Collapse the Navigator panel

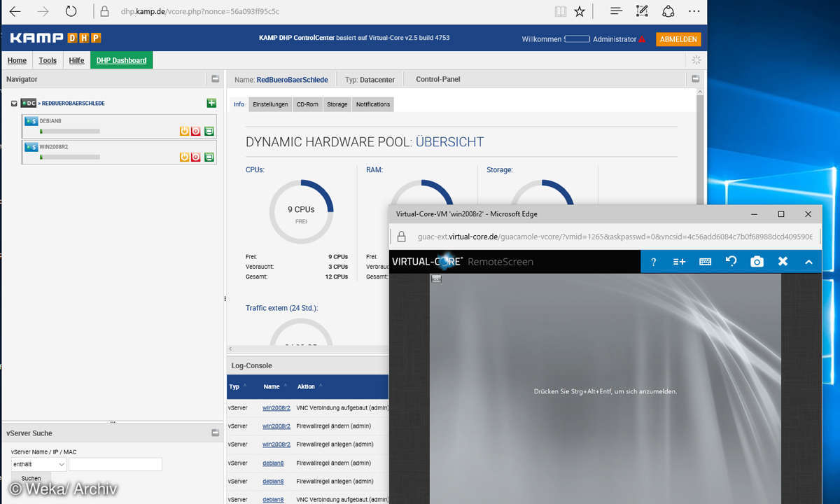click(x=216, y=79)
